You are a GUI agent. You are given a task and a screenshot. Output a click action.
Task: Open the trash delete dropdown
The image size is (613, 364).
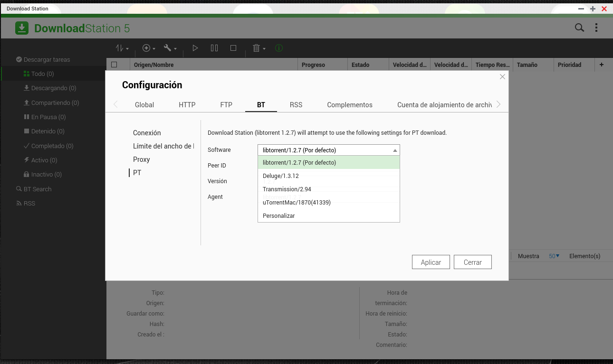[259, 48]
